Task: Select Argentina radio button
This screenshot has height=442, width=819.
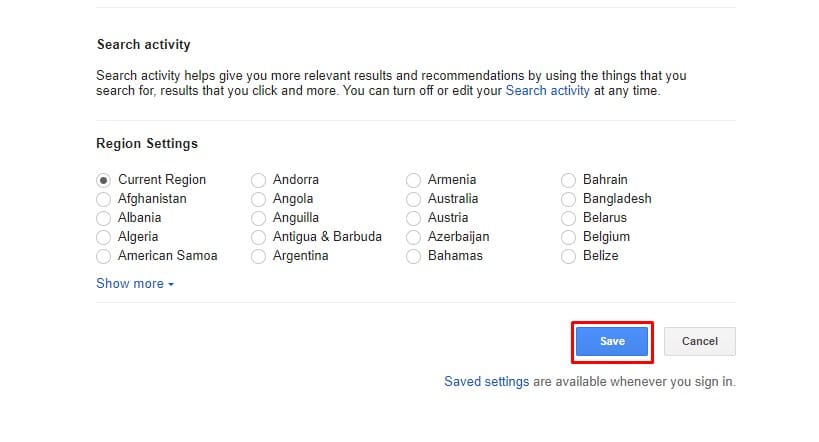Action: pyautogui.click(x=259, y=256)
